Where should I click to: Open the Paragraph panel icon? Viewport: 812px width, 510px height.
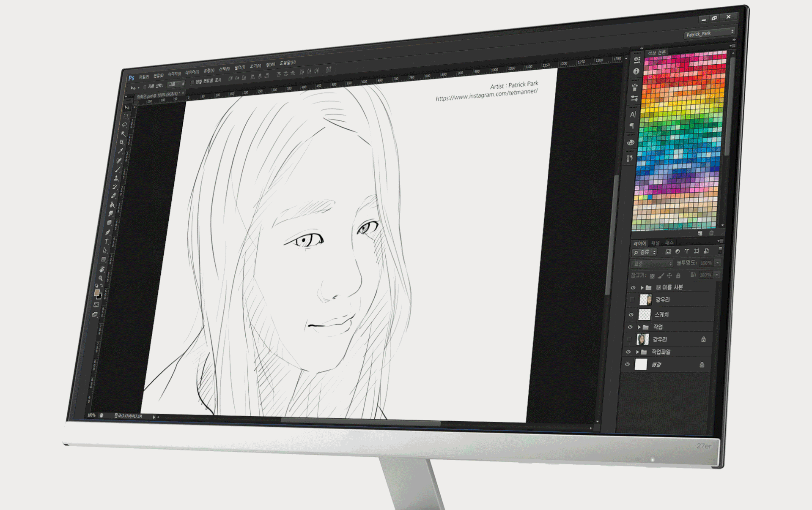point(632,125)
